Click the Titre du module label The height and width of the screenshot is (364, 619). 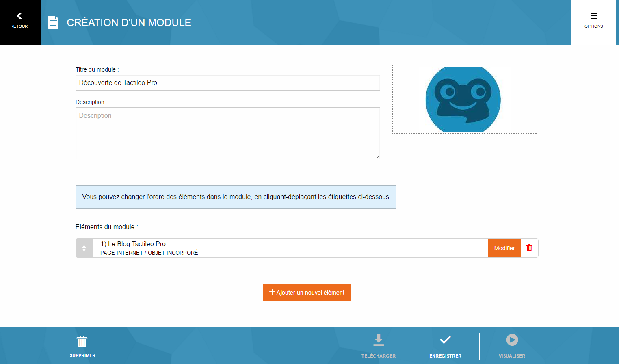[x=97, y=69]
